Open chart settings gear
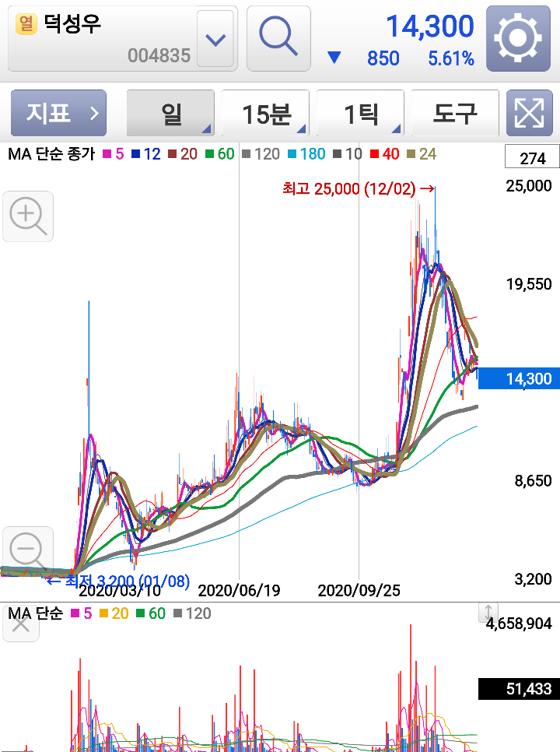 click(x=518, y=38)
